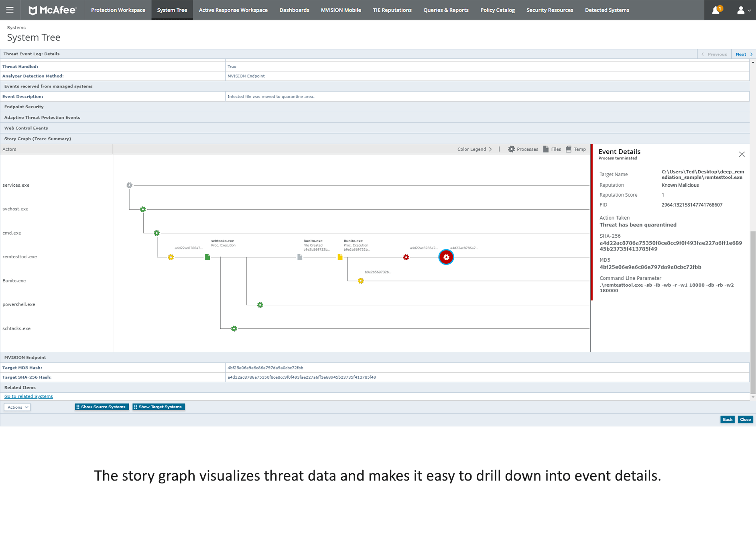
Task: Open the user account menu
Action: [743, 10]
